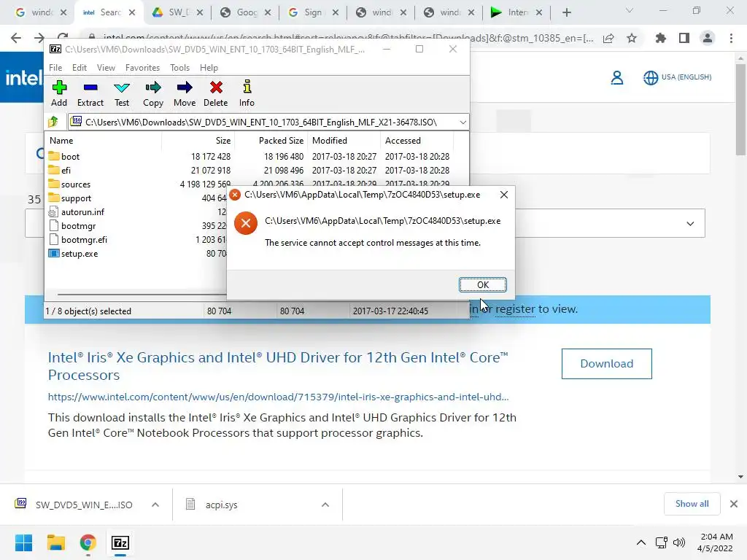Image resolution: width=747 pixels, height=560 pixels.
Task: Click Show all downloads
Action: coord(692,504)
